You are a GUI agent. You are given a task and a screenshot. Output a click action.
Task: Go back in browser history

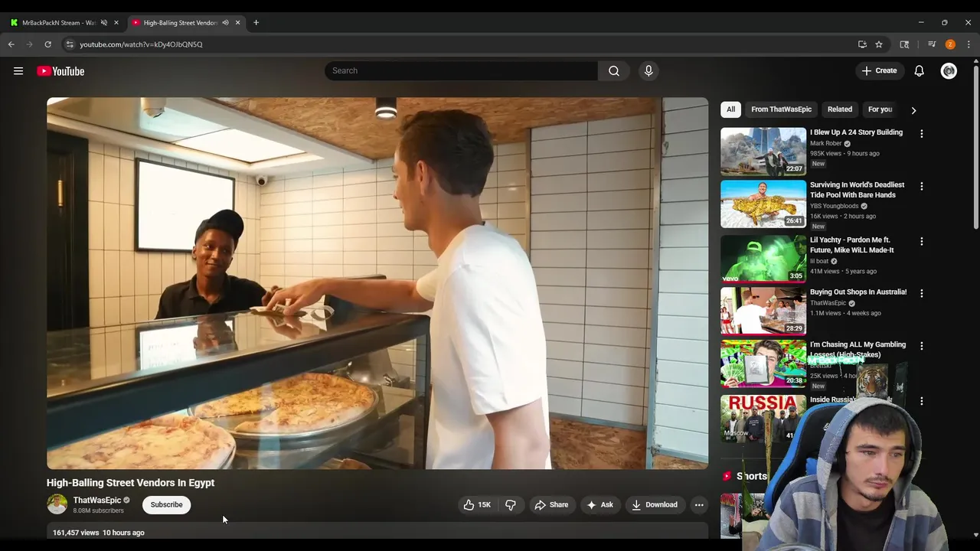pyautogui.click(x=11, y=44)
